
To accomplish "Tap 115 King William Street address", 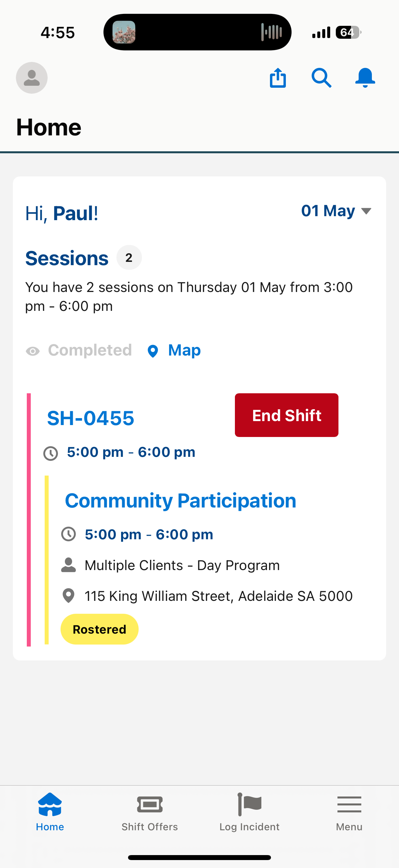I will [x=219, y=596].
